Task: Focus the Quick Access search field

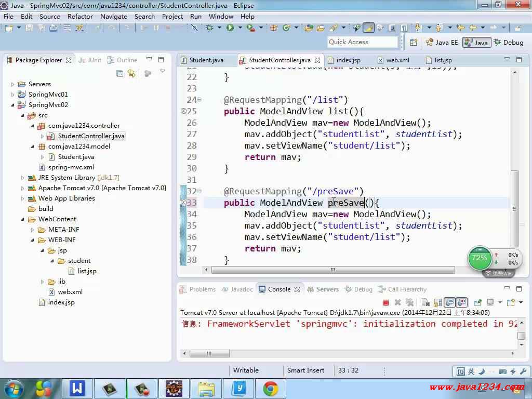Action: 362,42
